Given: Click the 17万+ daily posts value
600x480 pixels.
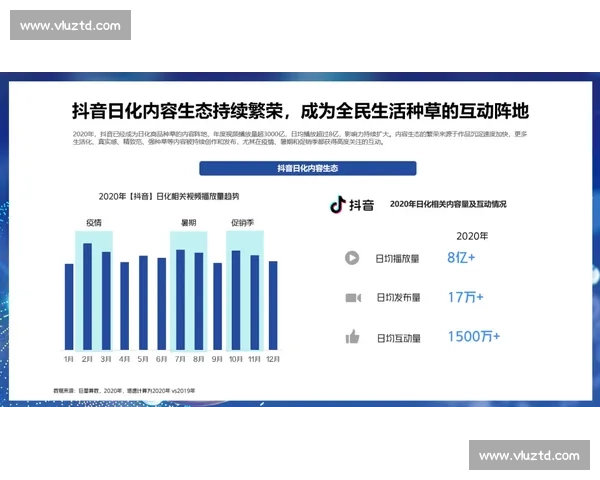Looking at the screenshot, I should pos(465,297).
